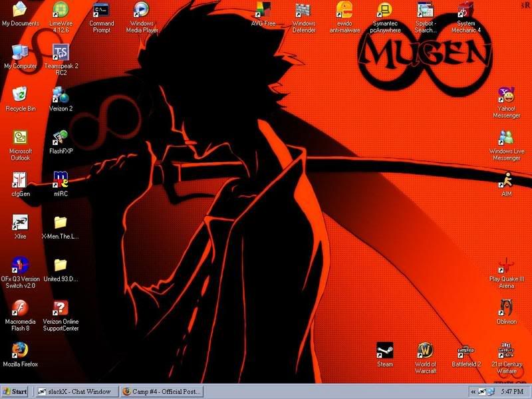
Task: Click the 5:47 PM taskbar clock
Action: coord(512,392)
